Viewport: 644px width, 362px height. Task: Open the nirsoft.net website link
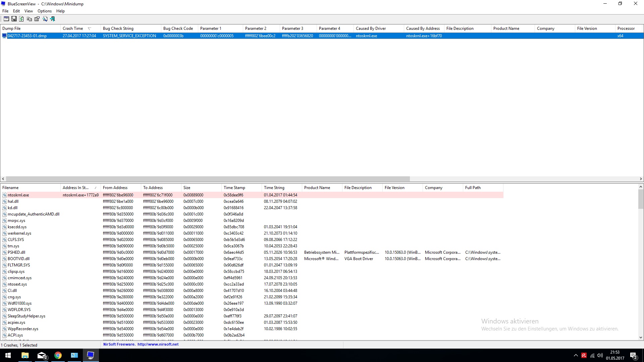tap(158, 344)
